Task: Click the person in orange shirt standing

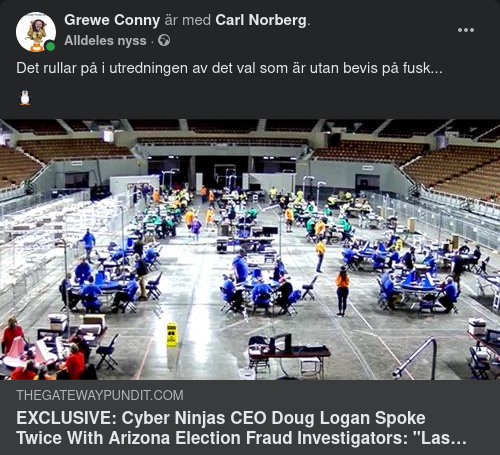Action: (342, 291)
